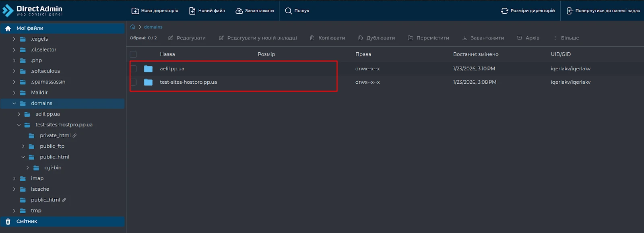Select imap folder in the sidebar tree
Image resolution: width=644 pixels, height=233 pixels.
[37, 179]
